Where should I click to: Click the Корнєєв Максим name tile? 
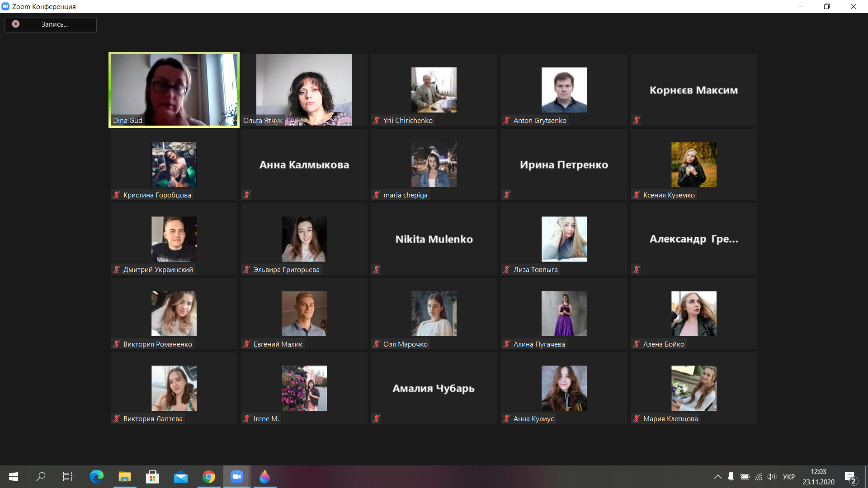(693, 90)
